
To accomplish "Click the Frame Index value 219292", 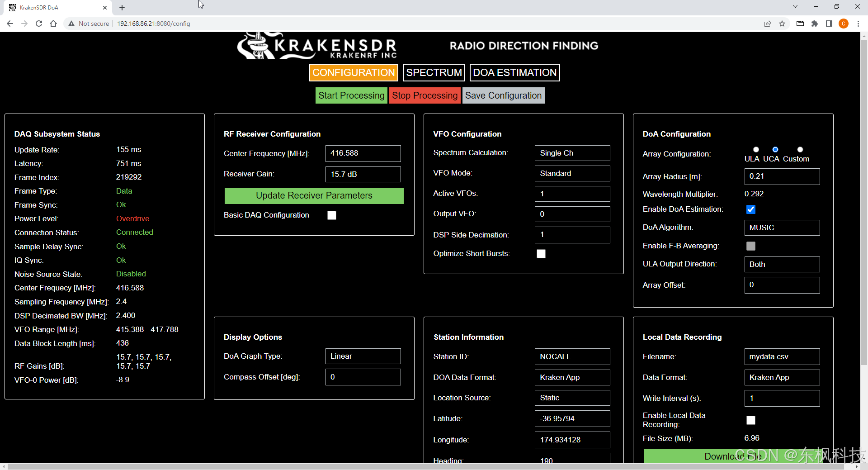I will pos(129,177).
